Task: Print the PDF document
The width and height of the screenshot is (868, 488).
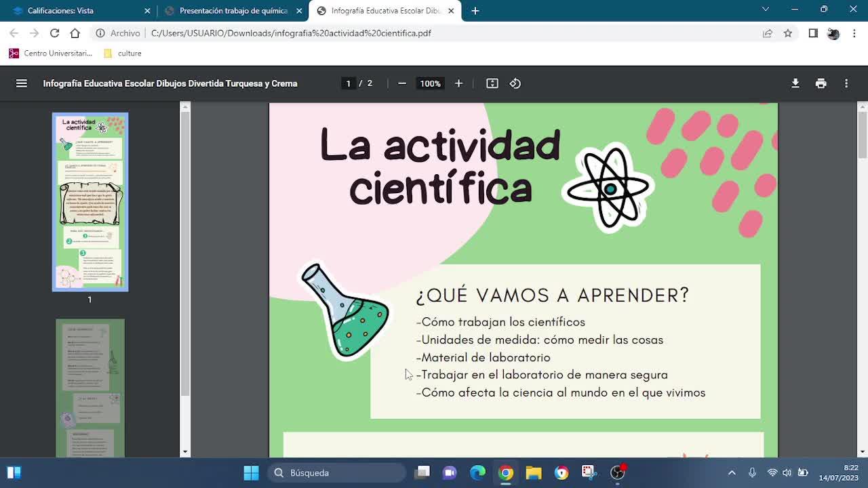Action: (x=821, y=83)
